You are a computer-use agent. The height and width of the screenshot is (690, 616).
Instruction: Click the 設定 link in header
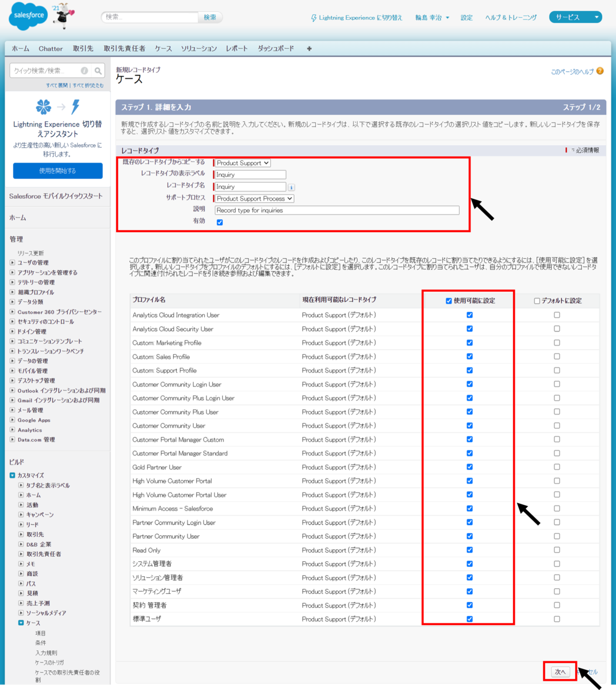(466, 18)
